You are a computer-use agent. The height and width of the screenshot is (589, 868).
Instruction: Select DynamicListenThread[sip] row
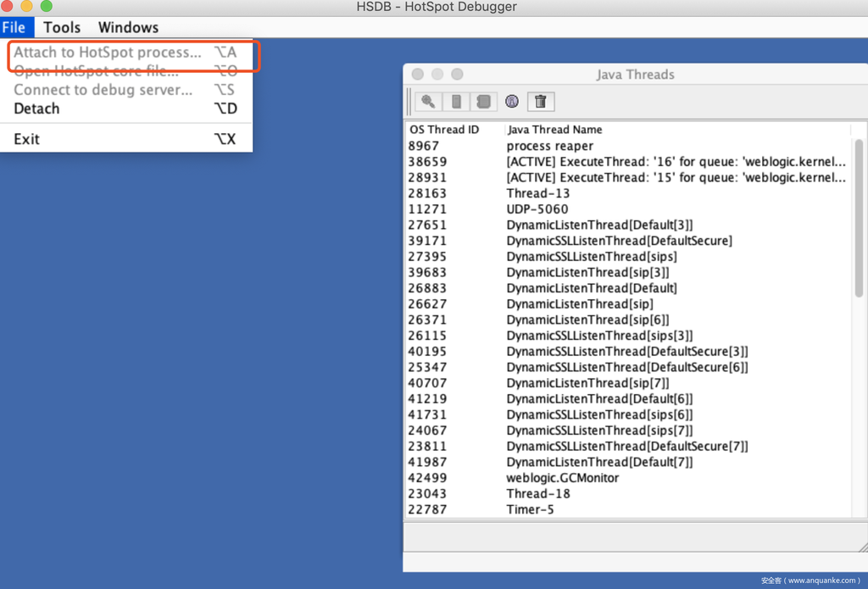628,304
